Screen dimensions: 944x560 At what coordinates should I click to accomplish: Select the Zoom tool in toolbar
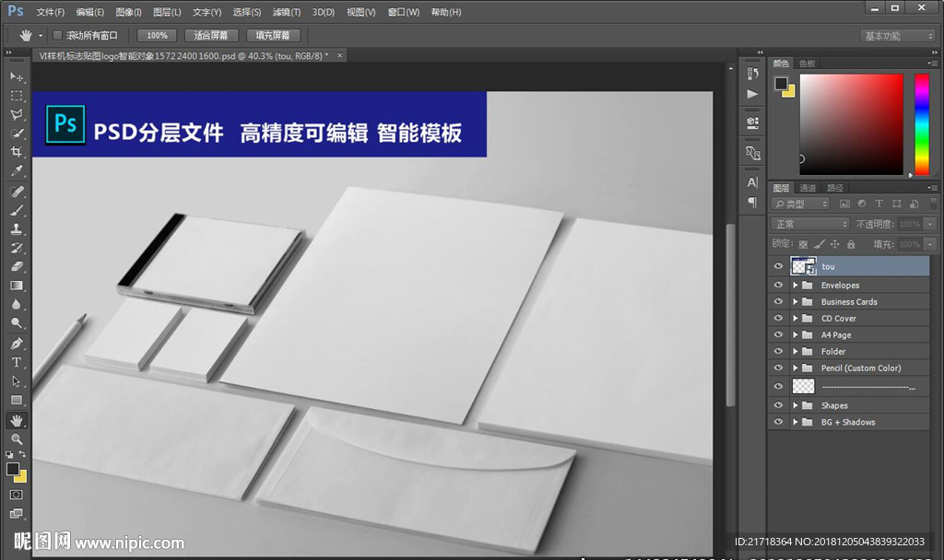(x=16, y=438)
